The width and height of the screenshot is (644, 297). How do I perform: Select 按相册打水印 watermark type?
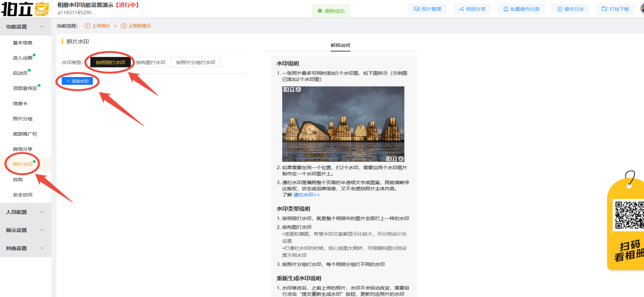point(111,63)
